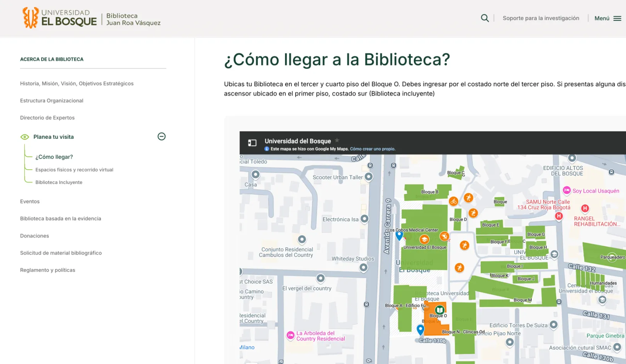The height and width of the screenshot is (364, 626).
Task: Open Soporte para la investigación
Action: click(x=541, y=18)
